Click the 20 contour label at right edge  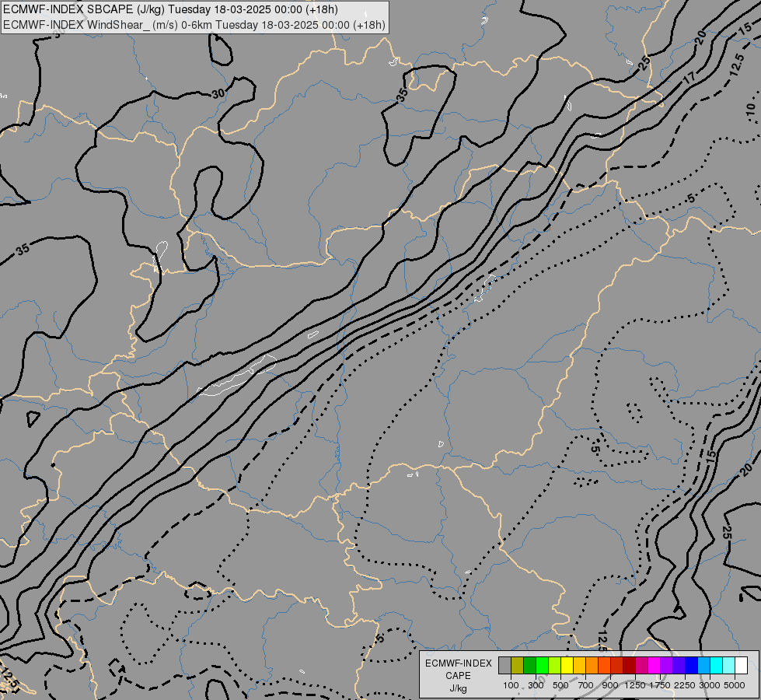click(747, 469)
